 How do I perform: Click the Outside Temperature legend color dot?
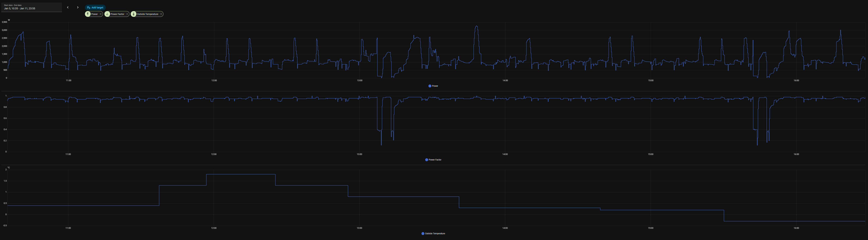tap(423, 234)
